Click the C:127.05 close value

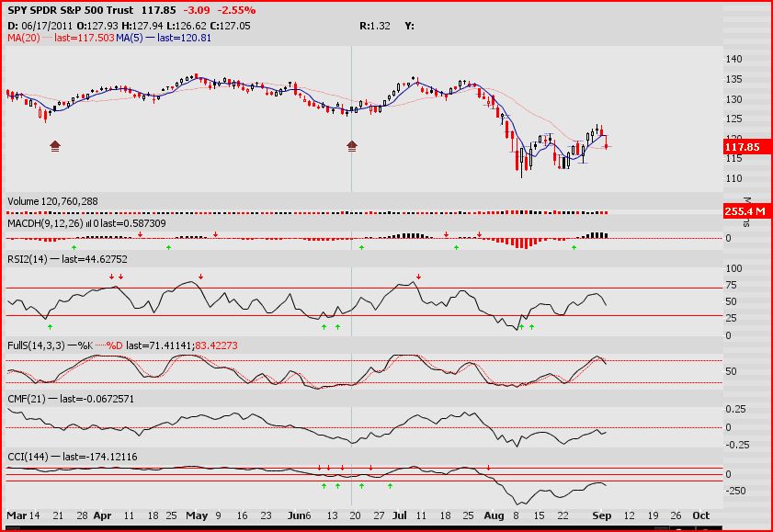230,26
